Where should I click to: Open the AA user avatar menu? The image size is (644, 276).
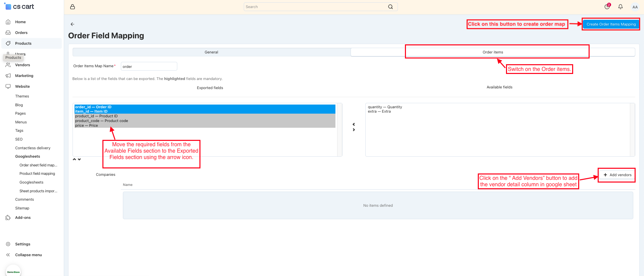pos(635,7)
